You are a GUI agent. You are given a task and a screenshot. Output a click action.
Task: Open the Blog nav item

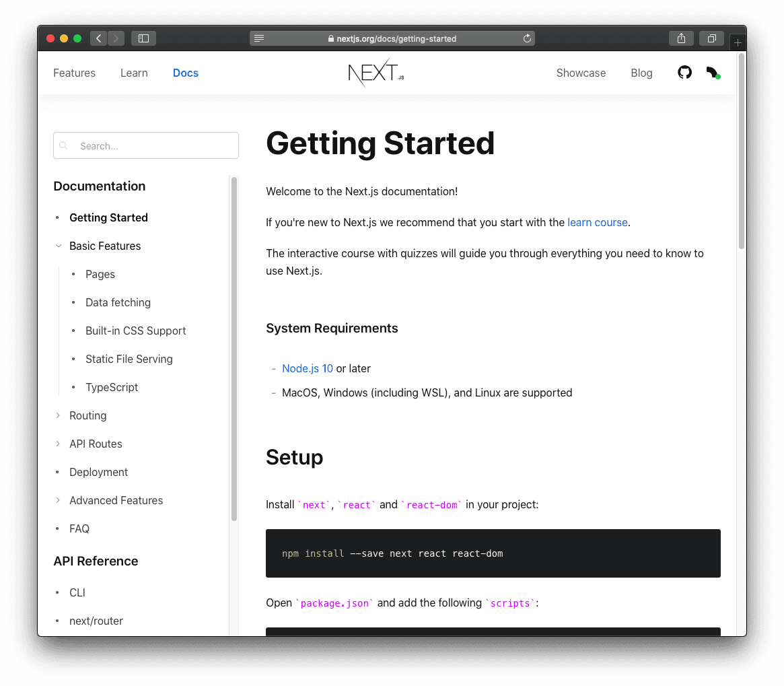[641, 73]
